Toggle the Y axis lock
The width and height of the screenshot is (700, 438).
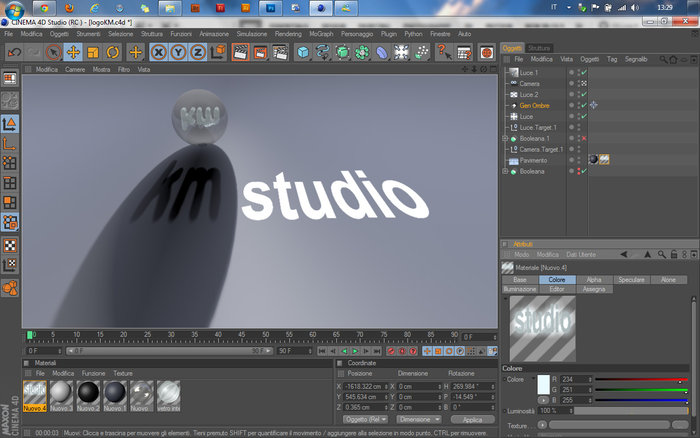pos(178,52)
